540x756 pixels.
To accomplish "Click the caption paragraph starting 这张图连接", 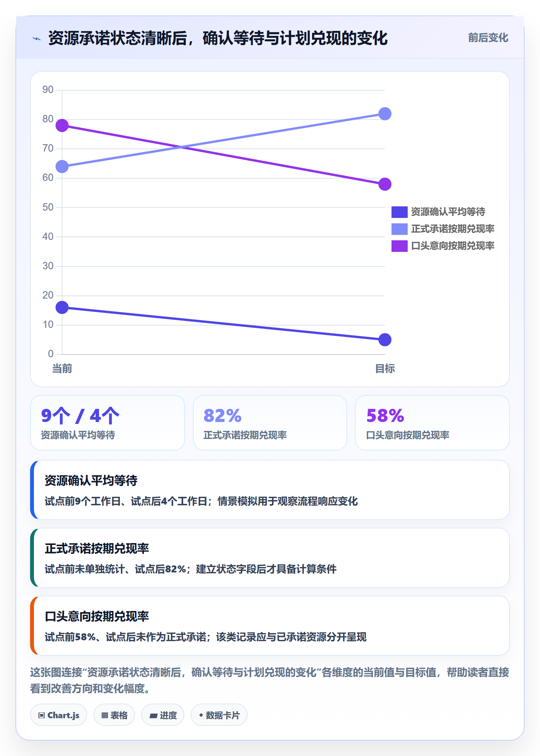I will pyautogui.click(x=270, y=680).
